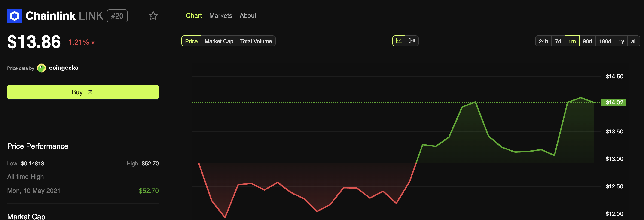Select the Market Cap chart metric
Image resolution: width=644 pixels, height=220 pixels.
(219, 41)
